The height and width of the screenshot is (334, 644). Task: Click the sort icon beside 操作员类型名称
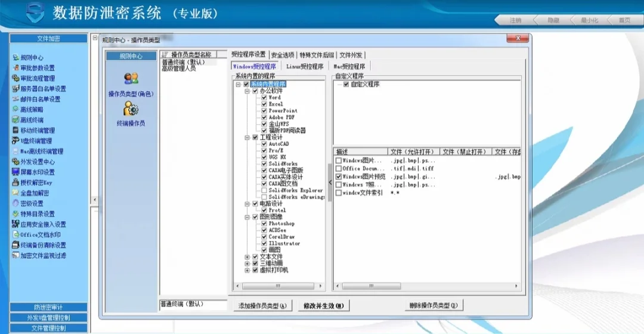(x=165, y=55)
